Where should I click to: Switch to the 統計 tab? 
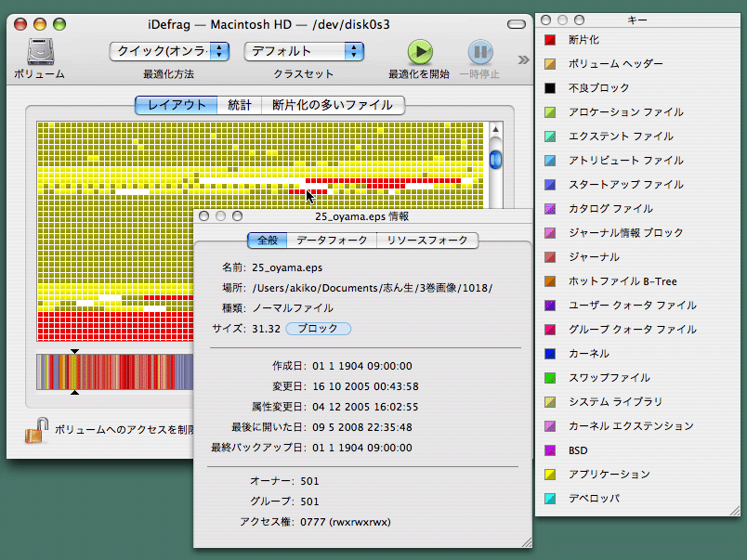[239, 105]
